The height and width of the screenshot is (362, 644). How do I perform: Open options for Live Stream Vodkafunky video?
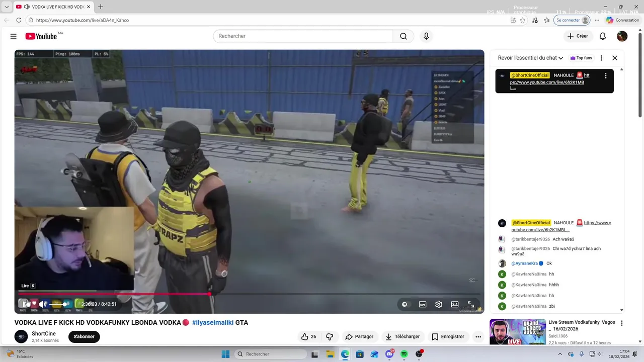(x=622, y=323)
